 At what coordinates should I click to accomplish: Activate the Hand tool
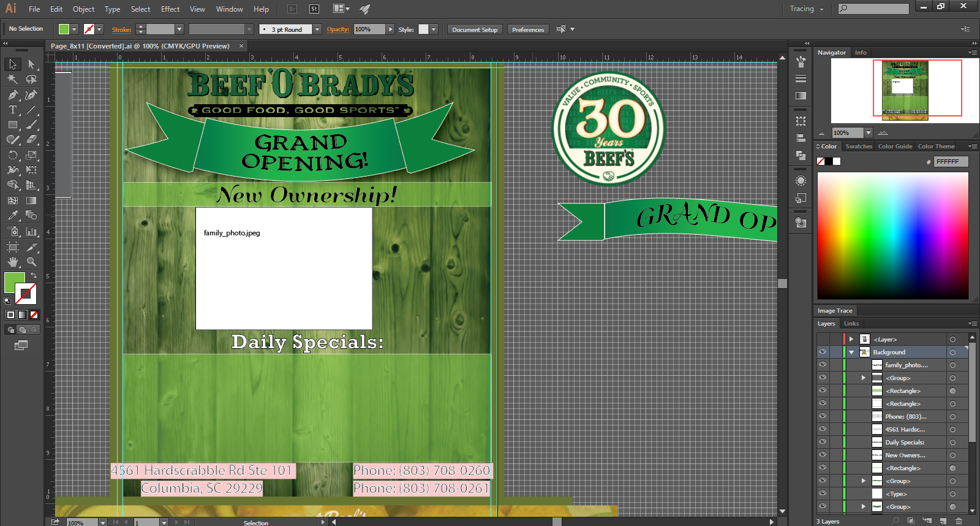[x=13, y=262]
